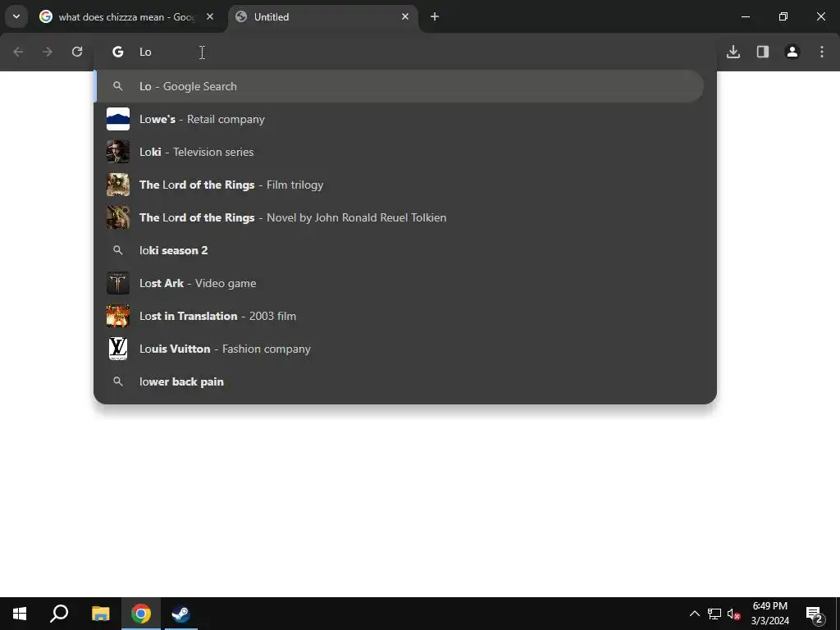Click the Lowe's logo thumbnail

click(x=118, y=119)
